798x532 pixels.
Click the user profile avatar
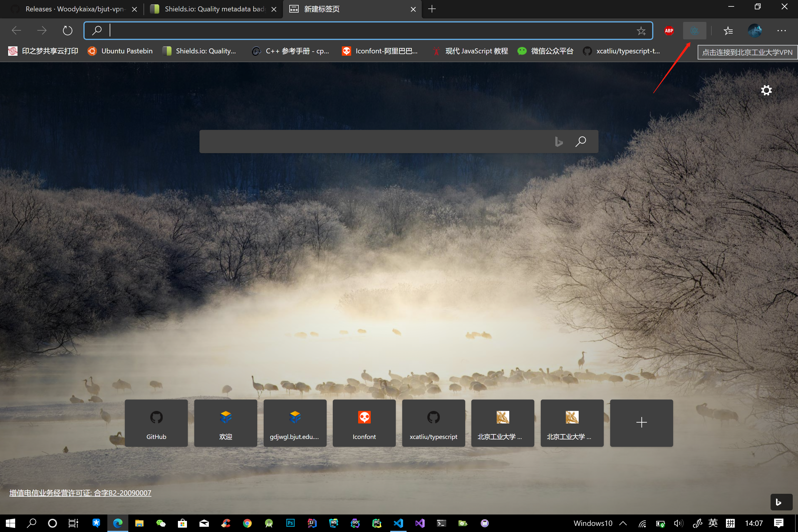coord(755,31)
